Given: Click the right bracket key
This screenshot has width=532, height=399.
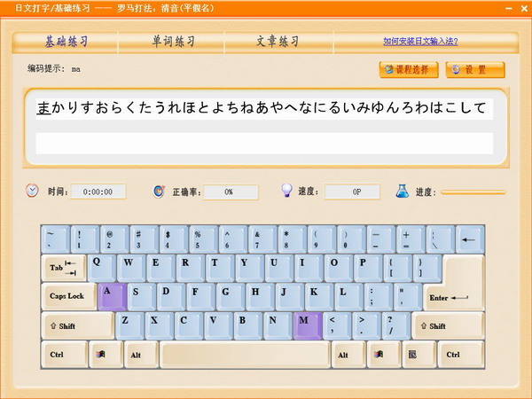Looking at the screenshot, I should 427,268.
